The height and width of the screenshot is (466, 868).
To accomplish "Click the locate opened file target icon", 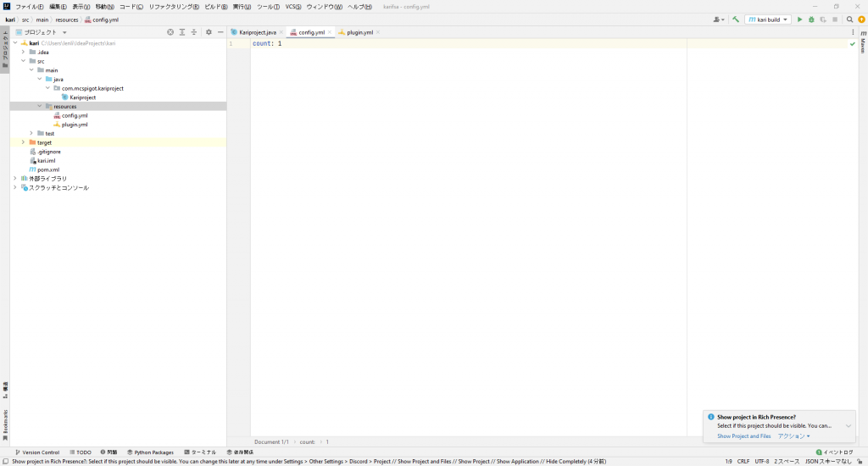I will 170,32.
